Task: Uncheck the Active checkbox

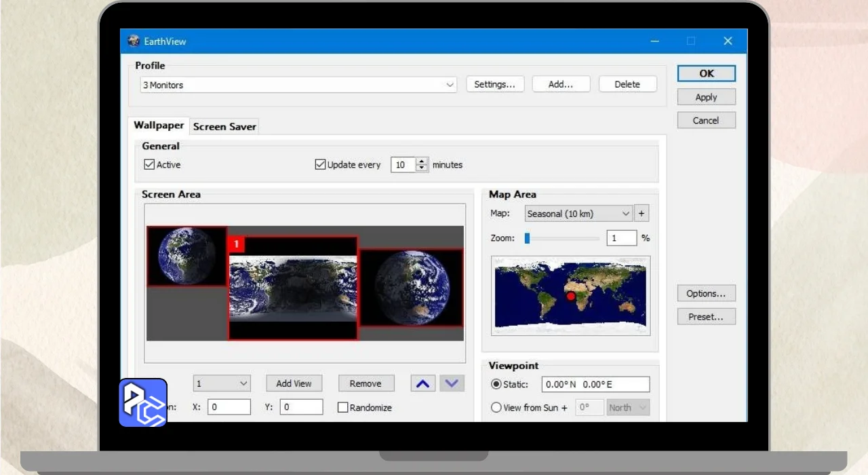Action: pyautogui.click(x=150, y=165)
